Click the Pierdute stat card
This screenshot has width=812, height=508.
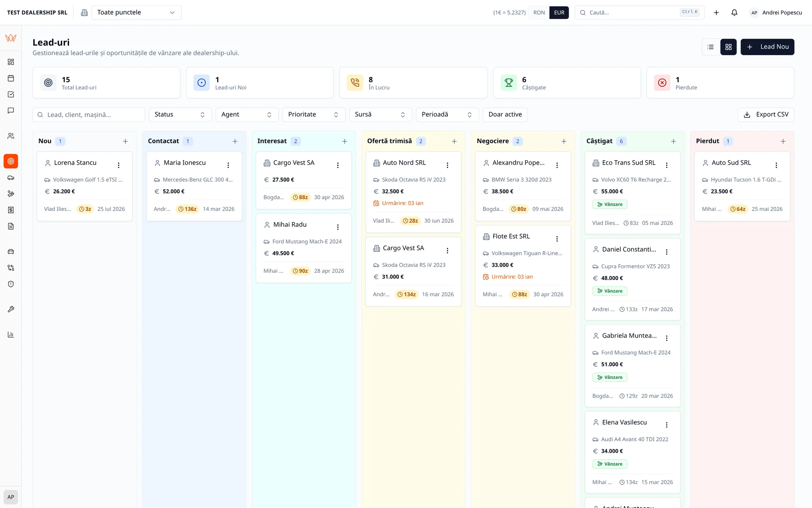[x=720, y=82]
